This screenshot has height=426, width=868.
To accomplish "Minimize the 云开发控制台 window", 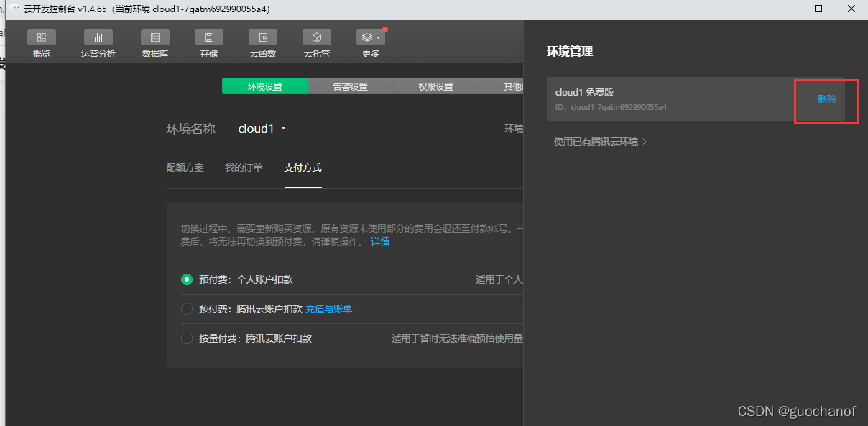I will (x=785, y=9).
